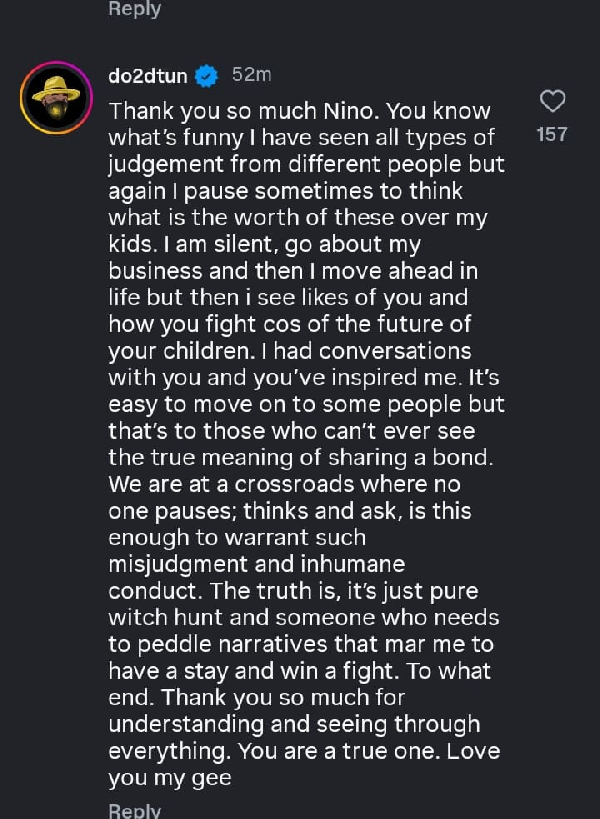Select the word "kids" in the comment
The image size is (600, 819).
pyautogui.click(x=132, y=245)
